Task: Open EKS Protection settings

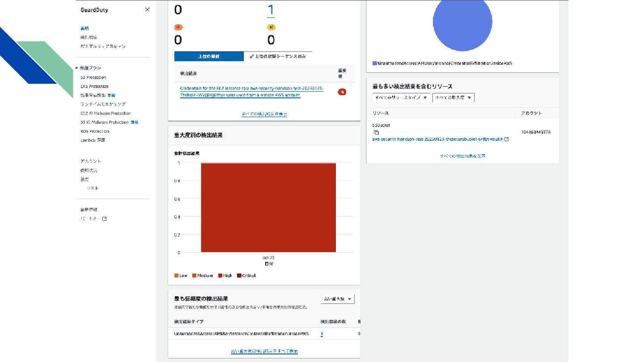Action: coord(94,86)
